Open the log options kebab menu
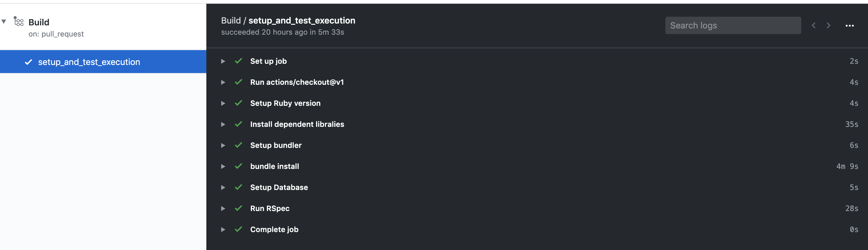This screenshot has width=868, height=250. click(850, 25)
